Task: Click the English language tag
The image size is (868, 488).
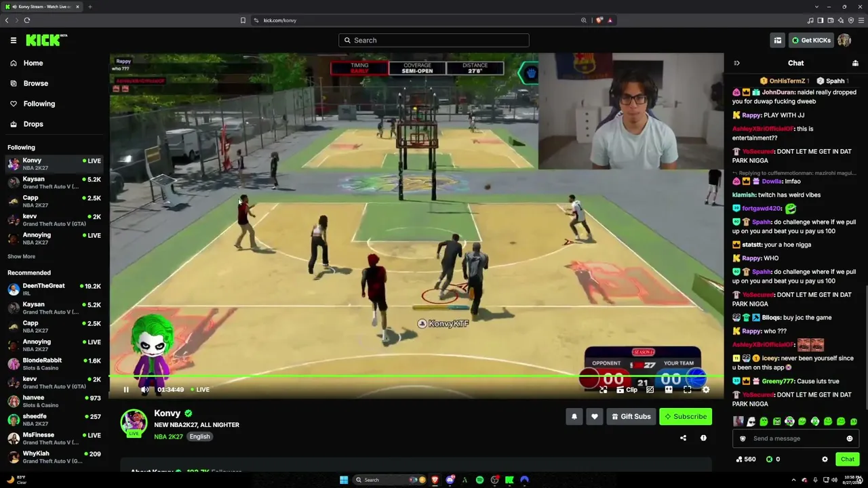Action: click(199, 436)
